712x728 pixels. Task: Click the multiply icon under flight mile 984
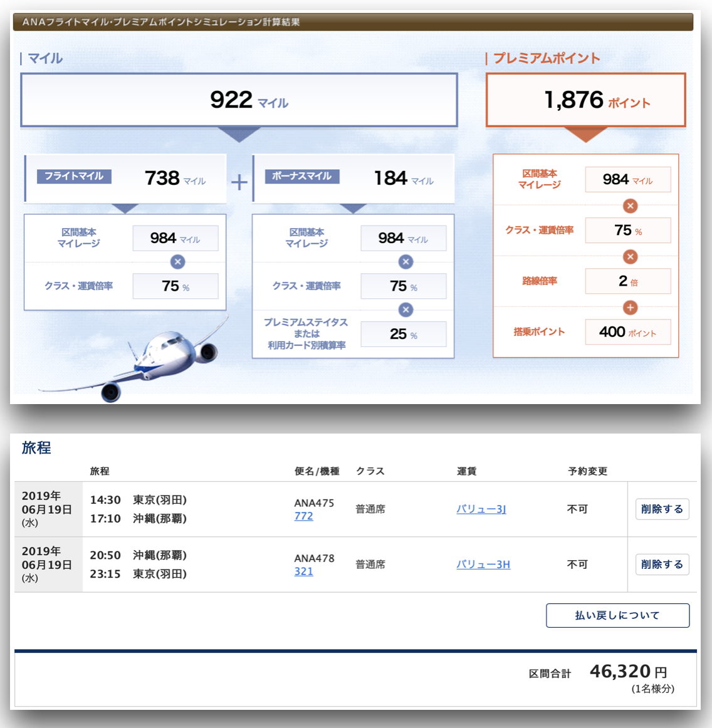[177, 262]
